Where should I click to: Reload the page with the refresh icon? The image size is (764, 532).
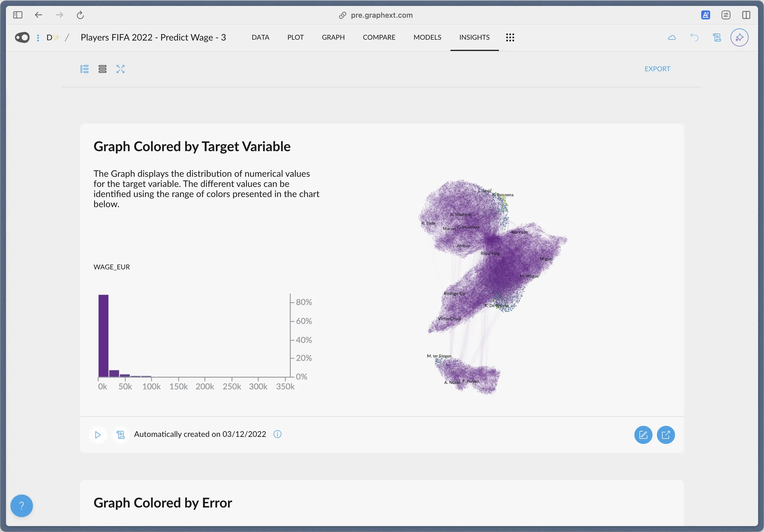coord(80,15)
